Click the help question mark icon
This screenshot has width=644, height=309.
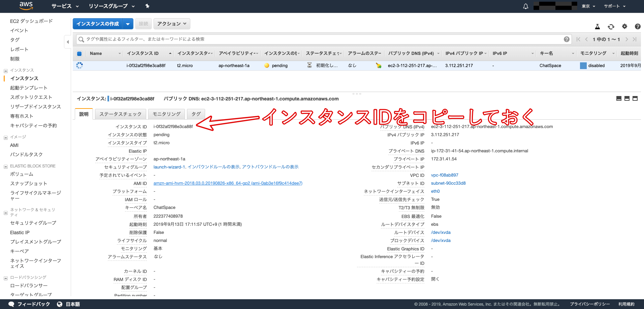tap(638, 26)
